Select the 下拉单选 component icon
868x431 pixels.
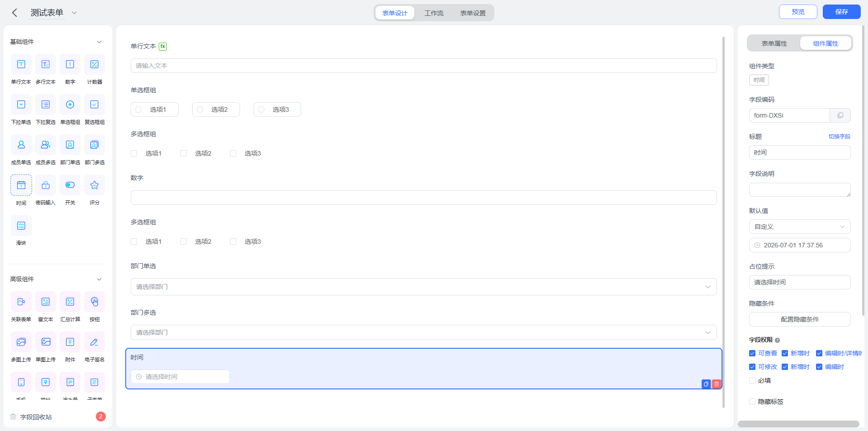tap(21, 104)
